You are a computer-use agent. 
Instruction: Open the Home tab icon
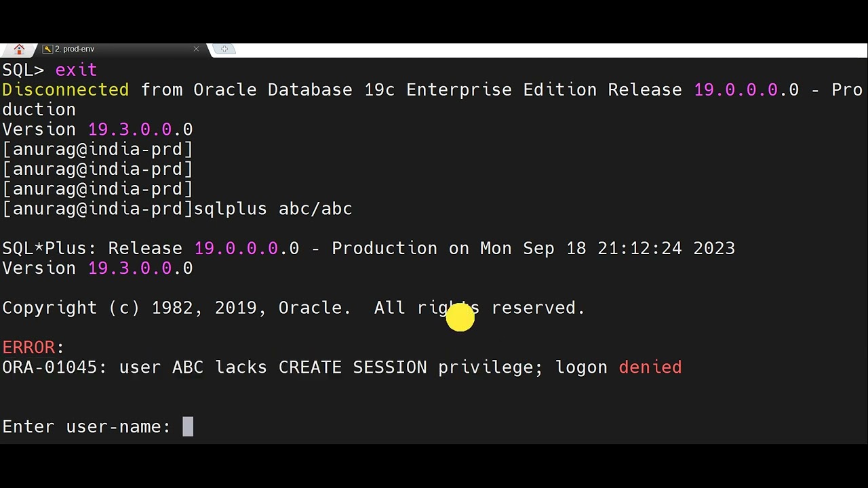(19, 49)
